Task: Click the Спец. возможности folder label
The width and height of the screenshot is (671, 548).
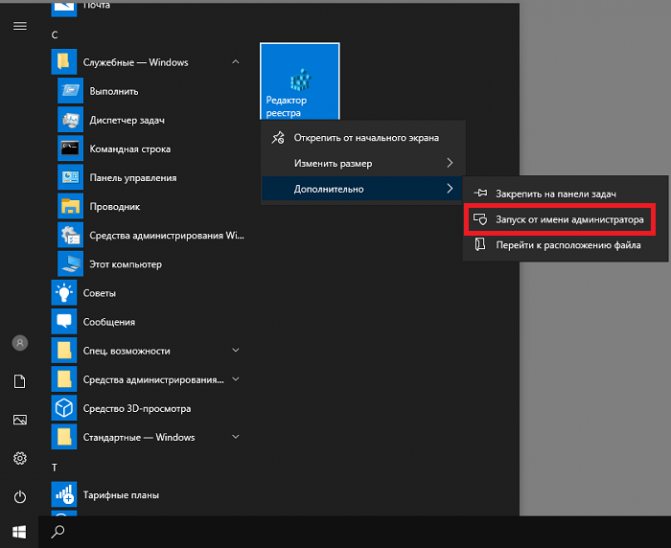Action: [126, 351]
